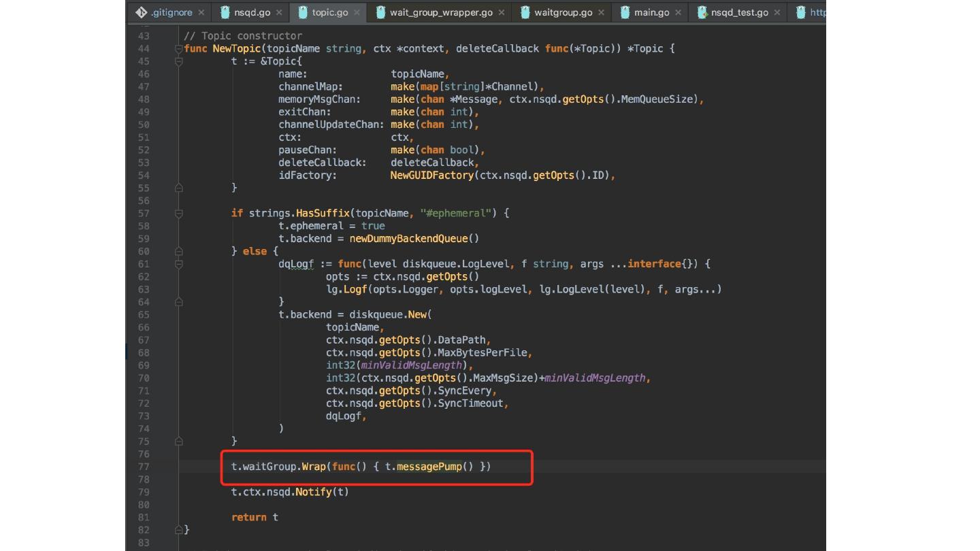Switch to the main.go tab

651,12
